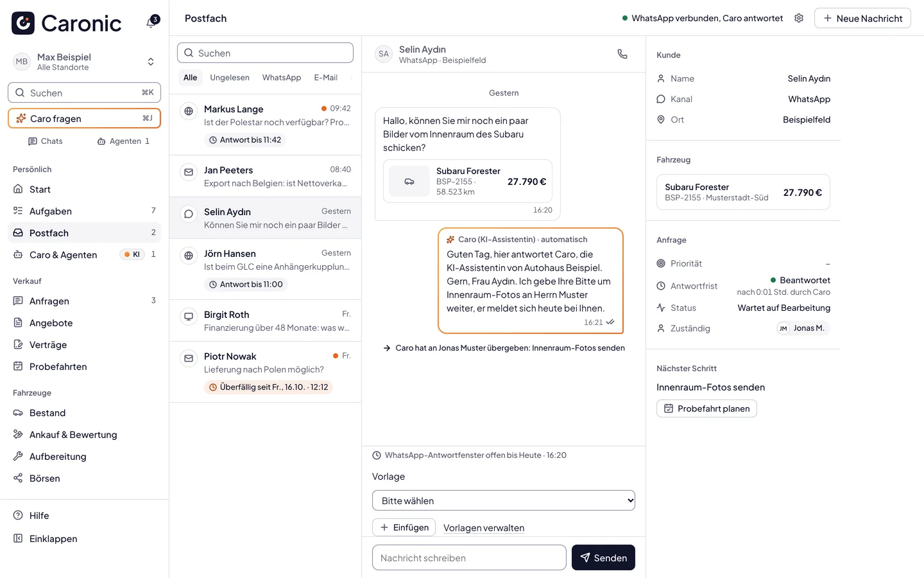Click the 'Überfällig seit Fr., 16.10.' badge
Image resolution: width=924 pixels, height=578 pixels.
pyautogui.click(x=268, y=387)
